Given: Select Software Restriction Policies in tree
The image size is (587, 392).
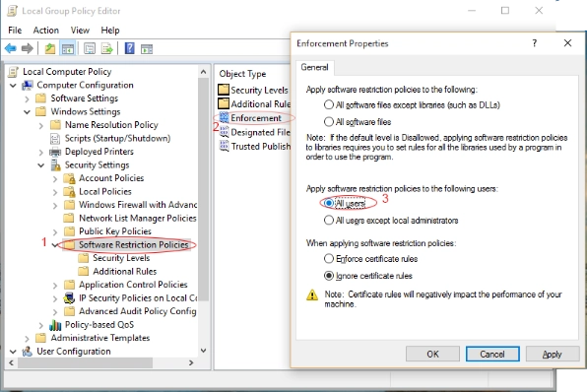Looking at the screenshot, I should 133,245.
